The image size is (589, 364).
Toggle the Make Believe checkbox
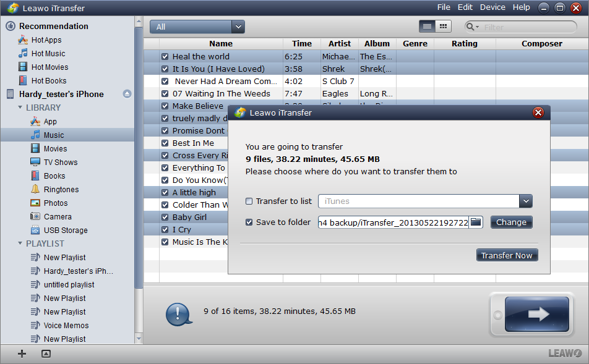[x=165, y=106]
